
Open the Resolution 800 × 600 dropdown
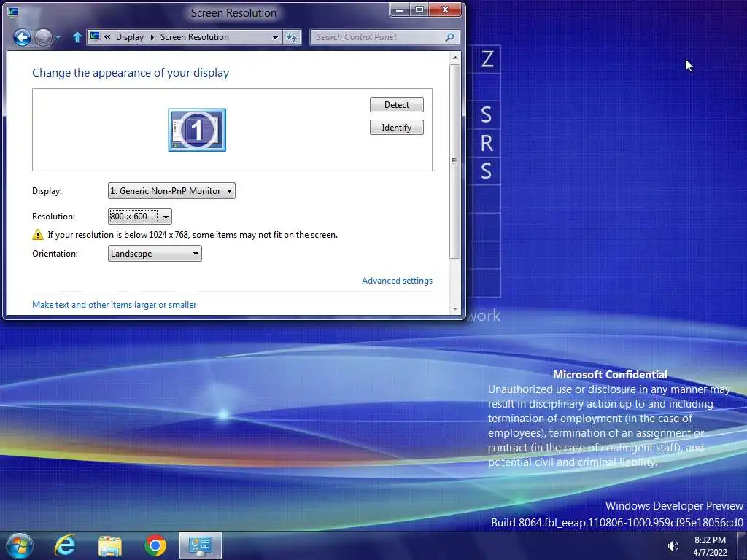pos(139,216)
